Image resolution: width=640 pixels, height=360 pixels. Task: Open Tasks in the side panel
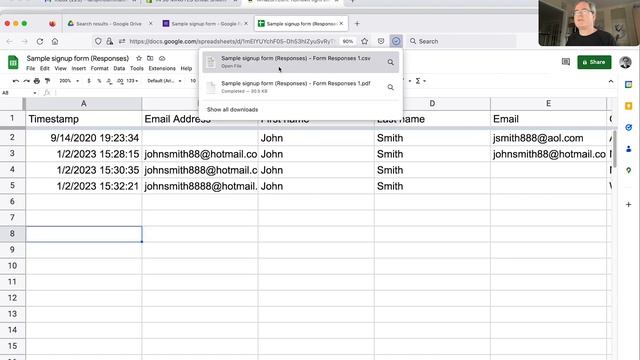point(629,127)
